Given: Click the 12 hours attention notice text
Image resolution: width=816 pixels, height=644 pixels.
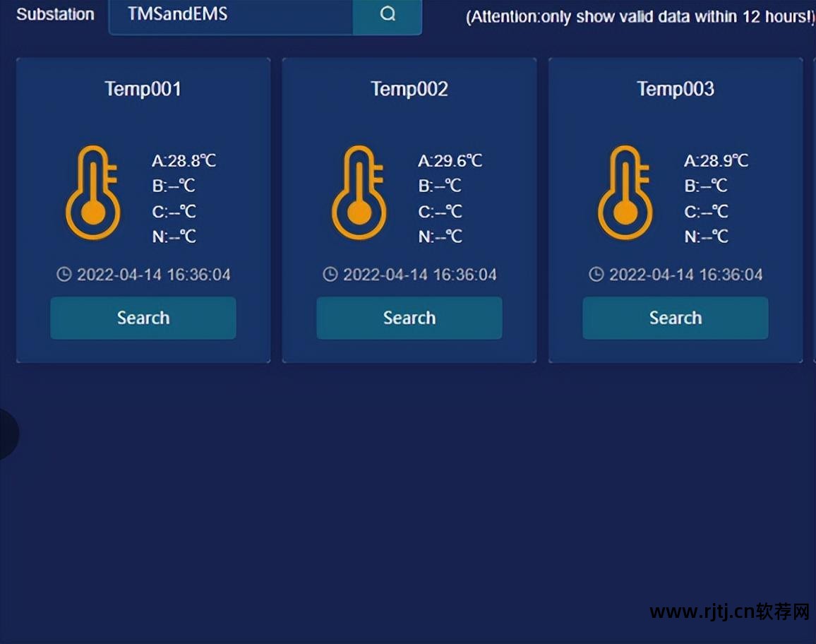Looking at the screenshot, I should coord(640,17).
